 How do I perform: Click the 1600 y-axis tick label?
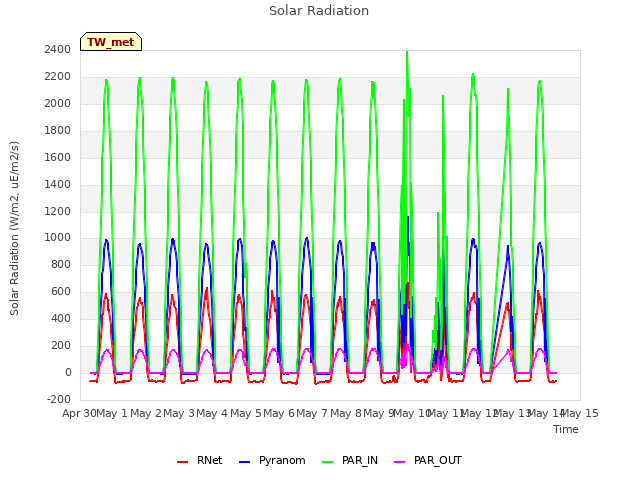click(x=58, y=157)
